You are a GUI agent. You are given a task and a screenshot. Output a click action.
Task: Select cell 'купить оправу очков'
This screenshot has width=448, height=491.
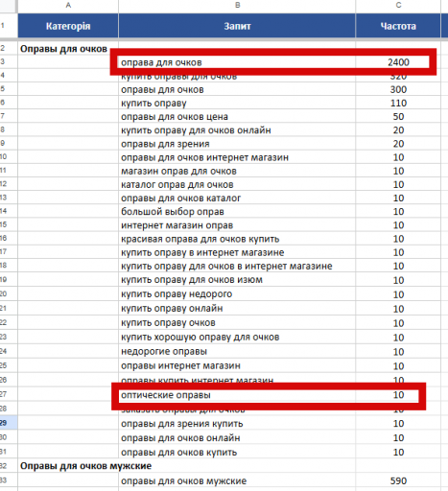coord(237,323)
